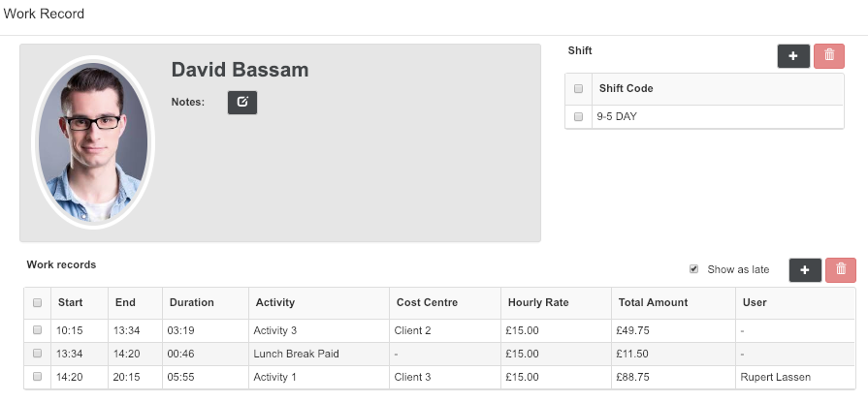868x402 pixels.
Task: Check the Lunch Break Paid row checkbox
Action: 37,353
